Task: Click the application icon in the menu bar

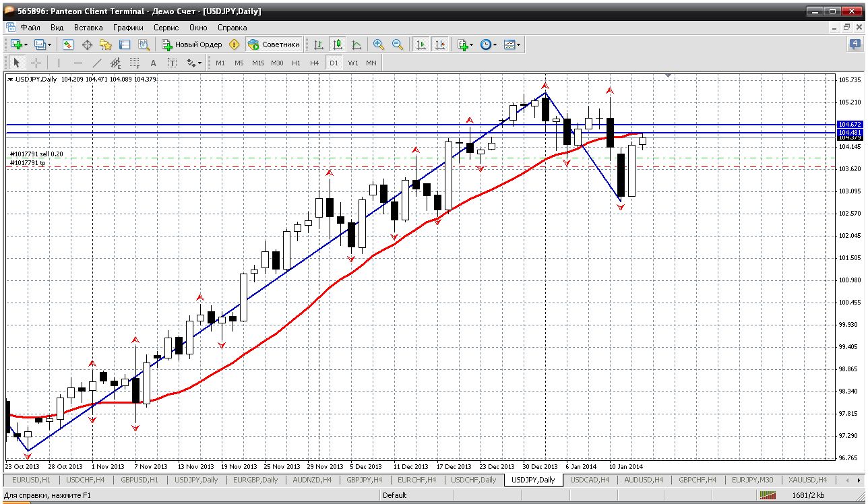Action: pos(11,28)
